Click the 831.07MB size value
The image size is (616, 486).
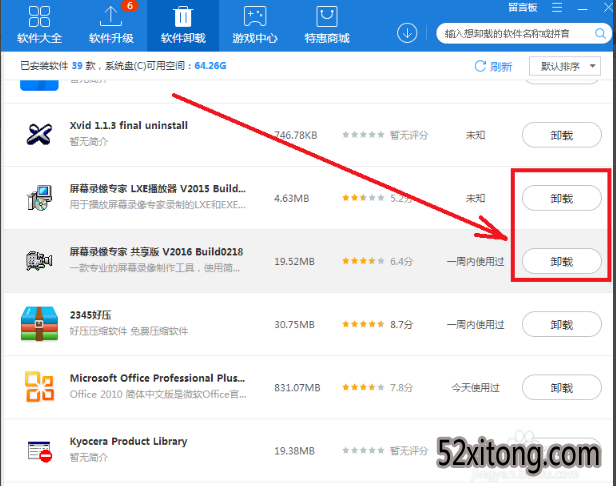[297, 388]
